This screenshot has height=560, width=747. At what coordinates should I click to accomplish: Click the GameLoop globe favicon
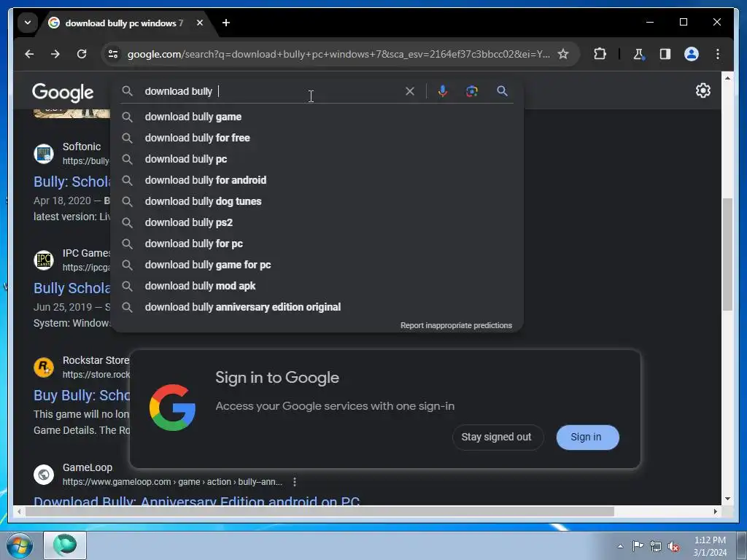point(44,474)
